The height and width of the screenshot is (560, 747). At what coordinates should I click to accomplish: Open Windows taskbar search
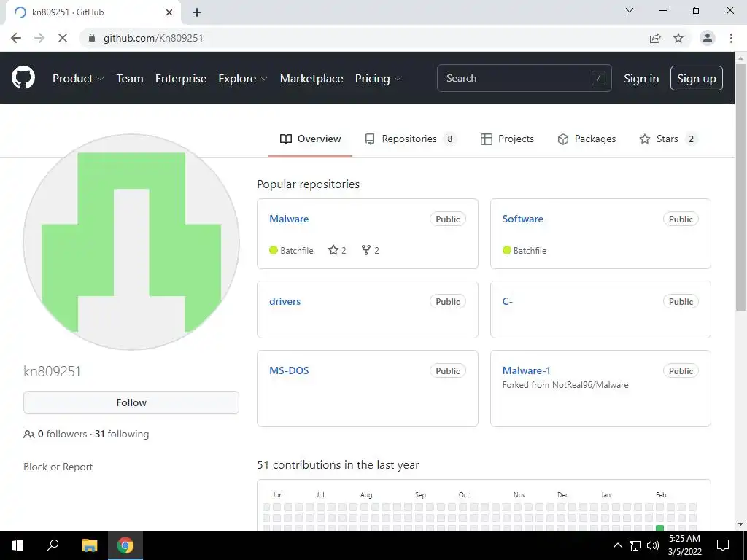(x=53, y=545)
